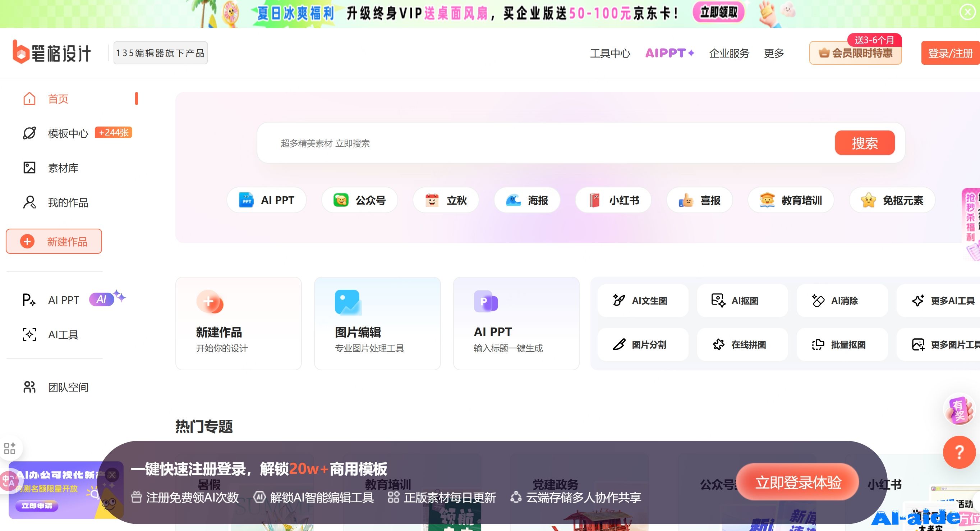
Task: Close the top promotional banner
Action: click(967, 12)
